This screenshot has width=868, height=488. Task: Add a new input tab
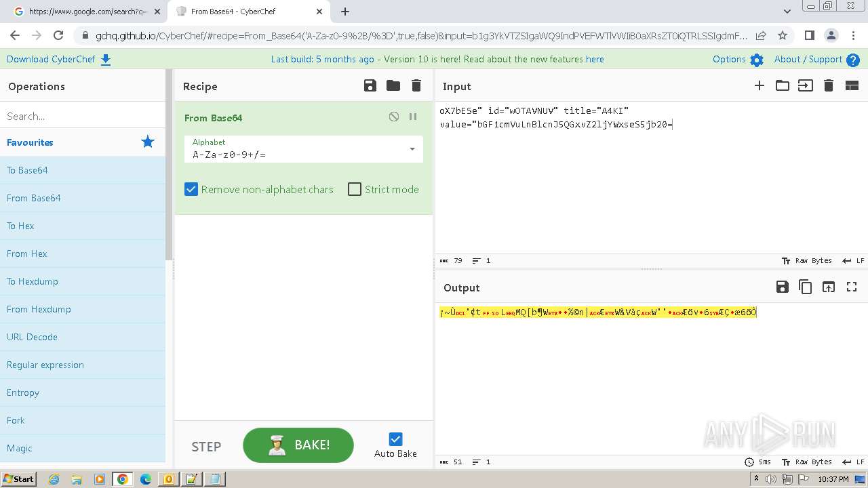(x=759, y=85)
